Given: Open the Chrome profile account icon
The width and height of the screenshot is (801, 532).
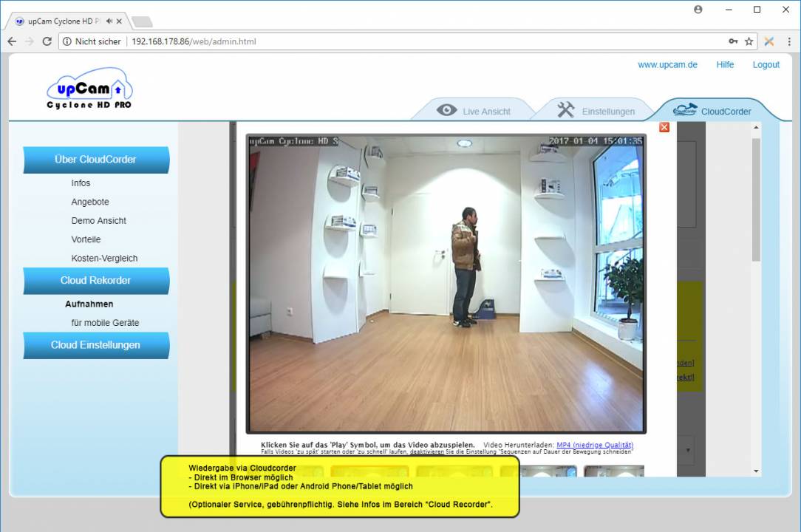Looking at the screenshot, I should click(x=698, y=9).
